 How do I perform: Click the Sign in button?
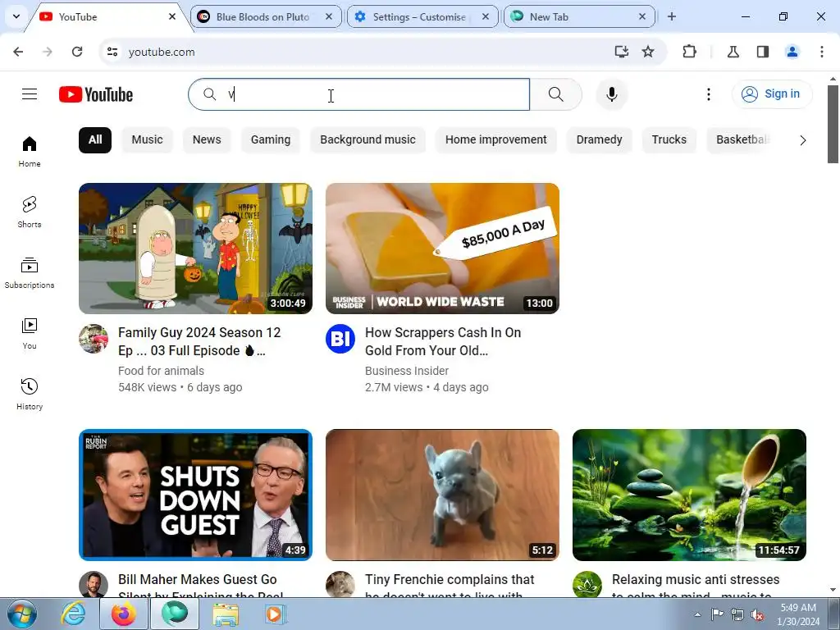coord(772,94)
